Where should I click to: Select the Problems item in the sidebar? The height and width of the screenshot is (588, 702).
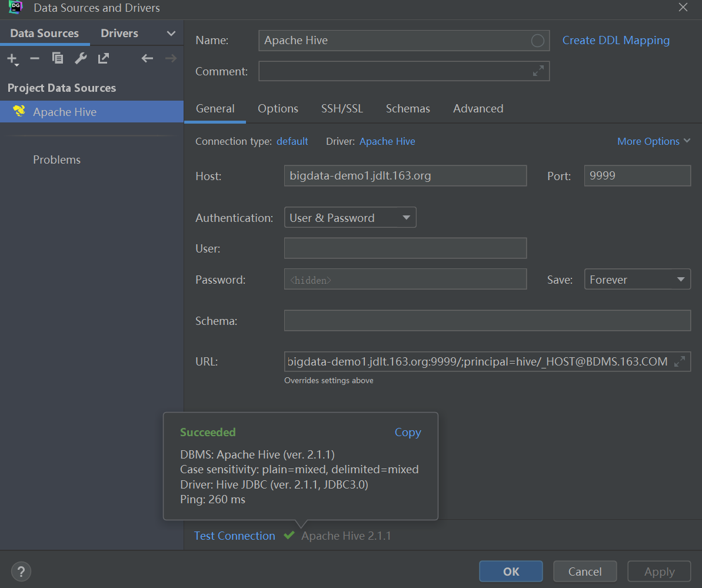pos(57,160)
